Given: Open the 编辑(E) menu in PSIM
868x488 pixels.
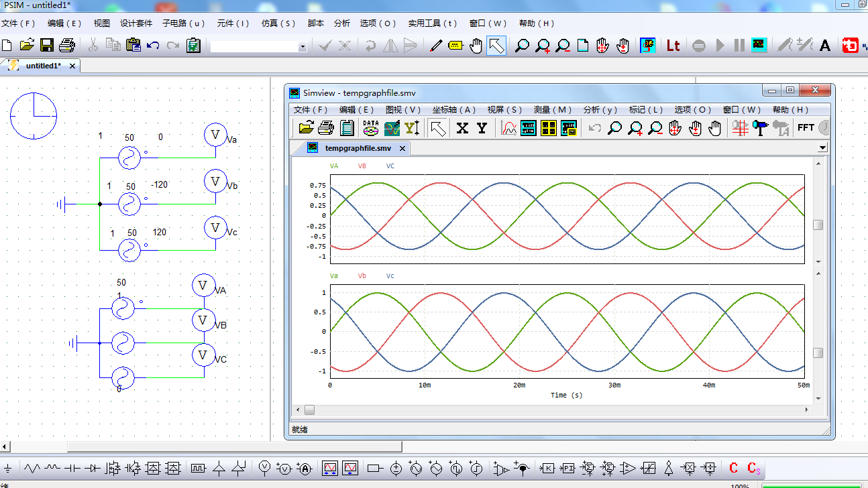Looking at the screenshot, I should point(64,23).
